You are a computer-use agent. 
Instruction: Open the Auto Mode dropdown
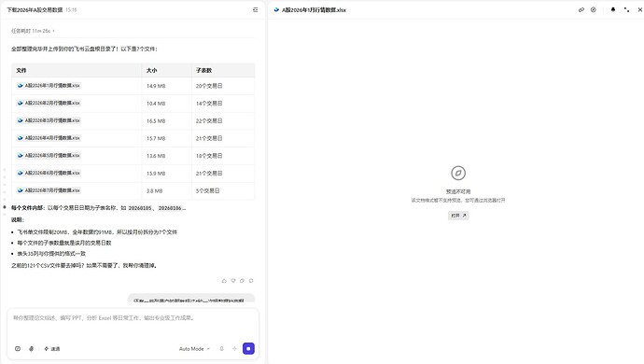coord(194,349)
